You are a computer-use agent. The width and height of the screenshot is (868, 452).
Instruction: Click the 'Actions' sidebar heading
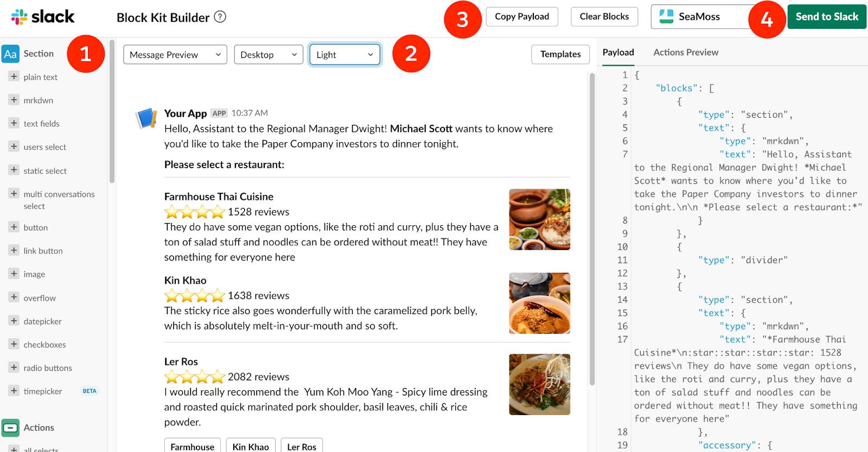(39, 428)
